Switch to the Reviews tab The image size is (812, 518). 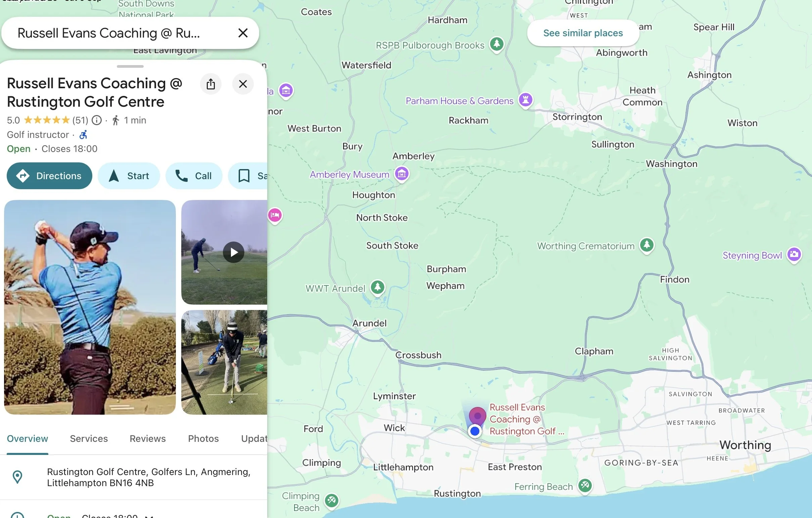point(148,438)
